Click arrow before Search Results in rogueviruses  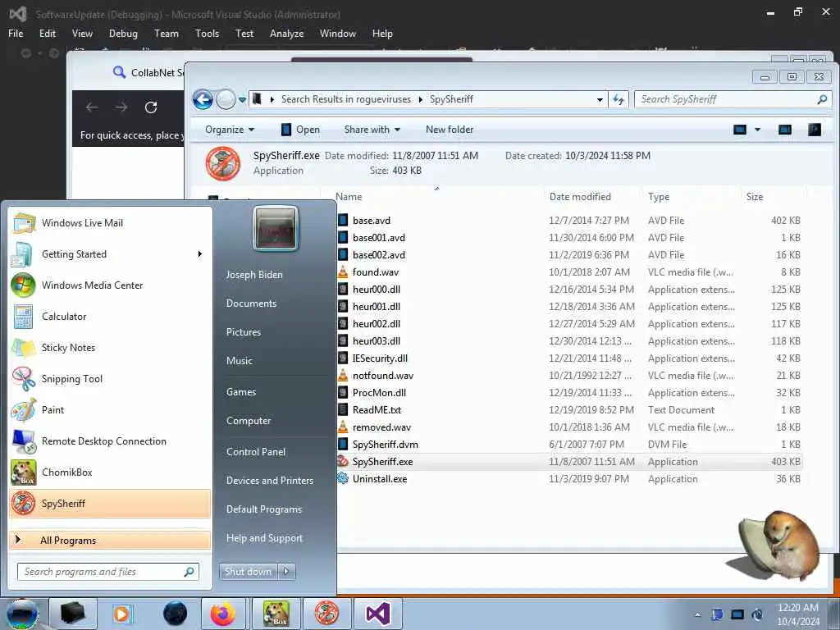(x=272, y=99)
